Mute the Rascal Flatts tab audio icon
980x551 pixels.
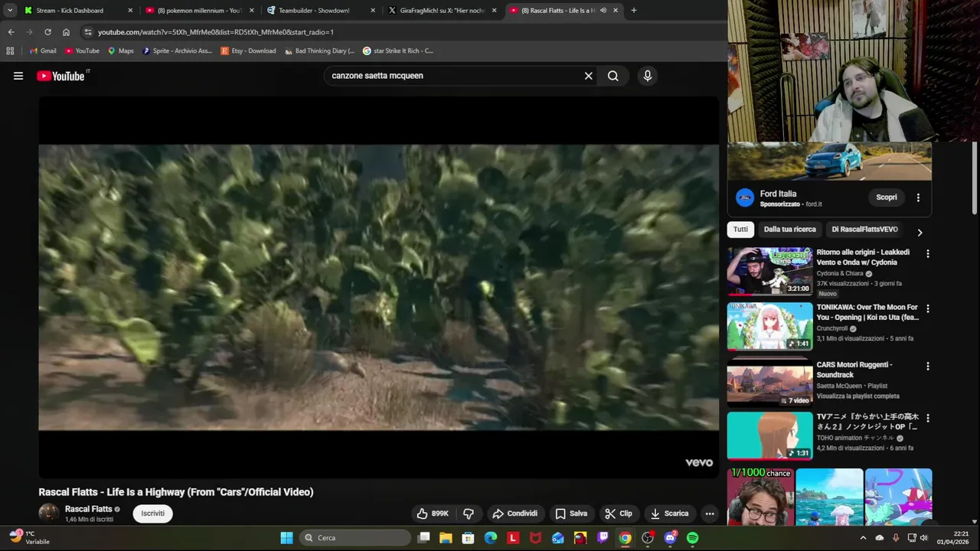tap(603, 11)
